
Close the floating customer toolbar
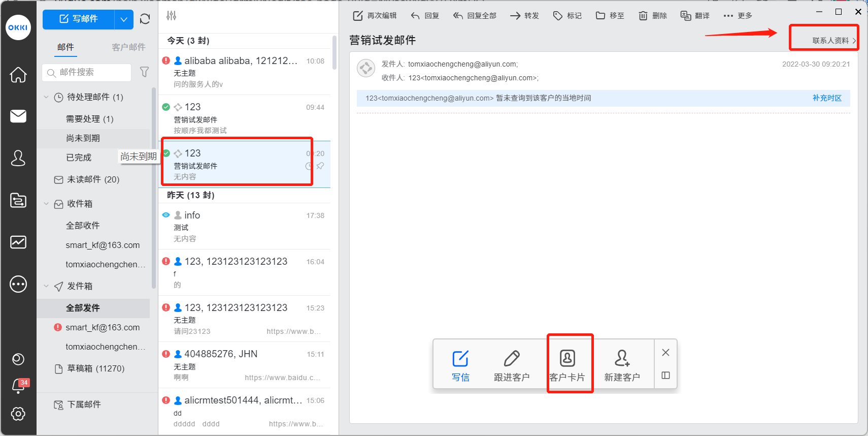tap(666, 353)
